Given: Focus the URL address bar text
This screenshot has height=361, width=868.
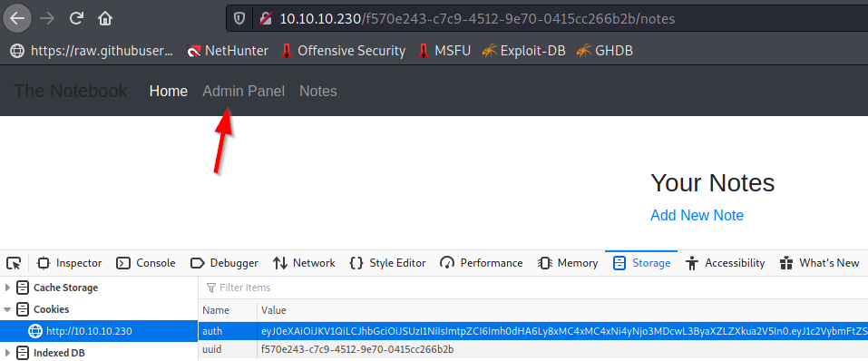Looking at the screenshot, I should coord(477,18).
